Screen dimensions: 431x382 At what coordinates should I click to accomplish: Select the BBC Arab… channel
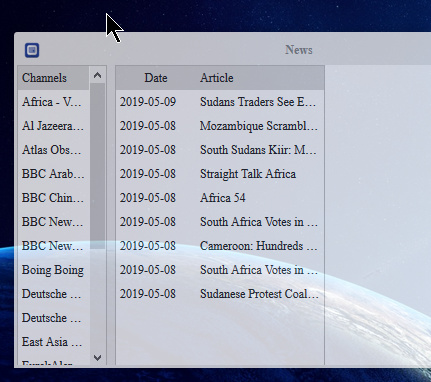click(x=54, y=174)
